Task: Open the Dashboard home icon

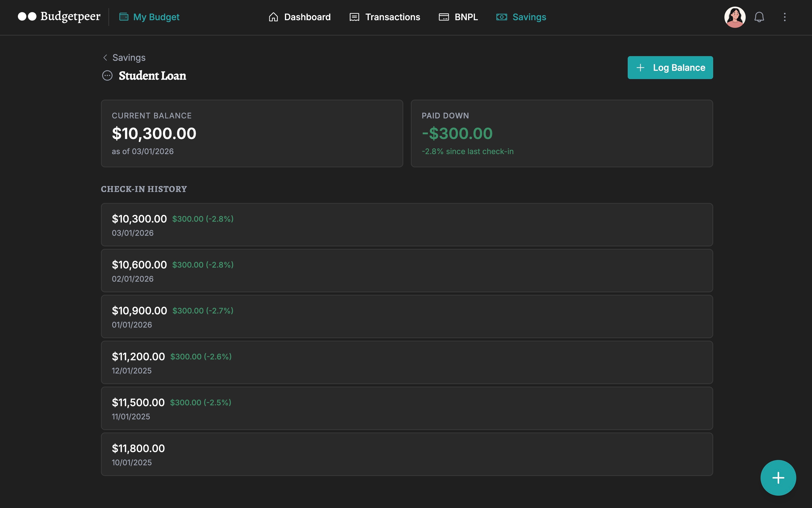Action: [274, 17]
